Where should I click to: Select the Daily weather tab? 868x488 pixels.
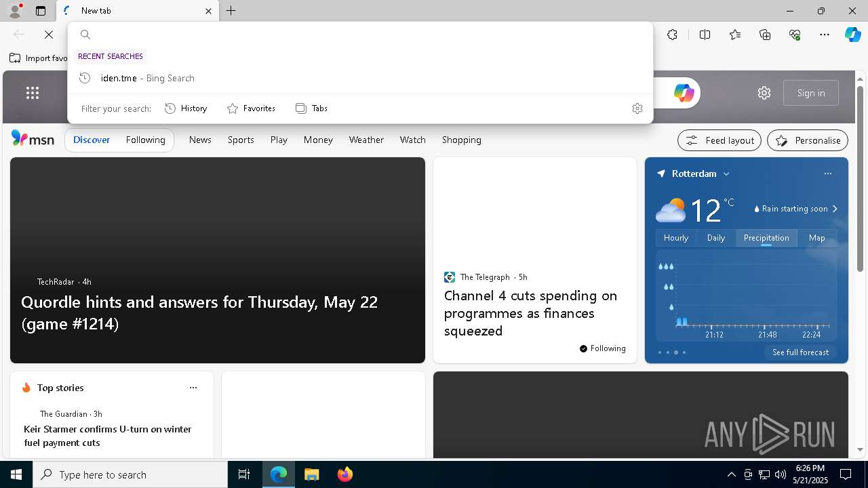click(716, 238)
